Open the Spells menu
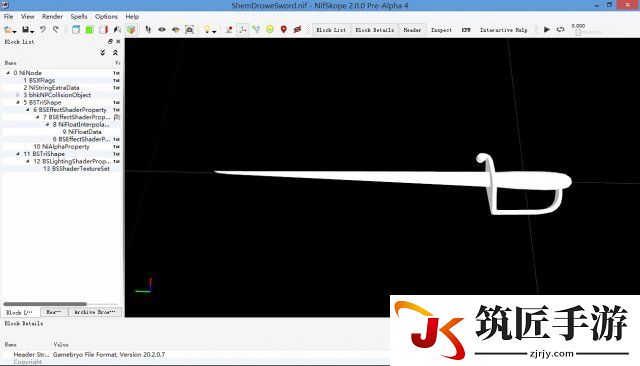 [x=79, y=16]
